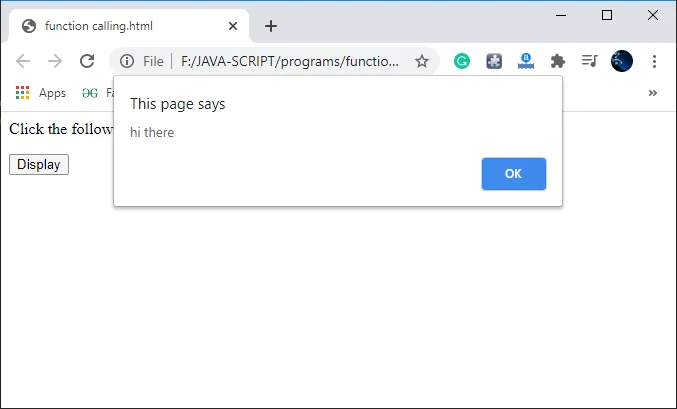This screenshot has width=677, height=409.
Task: Close the function calling.html tab
Action: click(x=233, y=26)
